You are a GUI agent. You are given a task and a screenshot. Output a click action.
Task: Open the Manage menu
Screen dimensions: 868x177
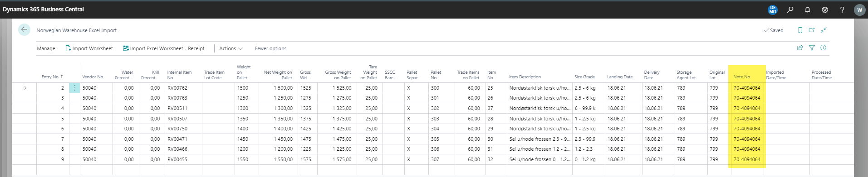[46, 48]
